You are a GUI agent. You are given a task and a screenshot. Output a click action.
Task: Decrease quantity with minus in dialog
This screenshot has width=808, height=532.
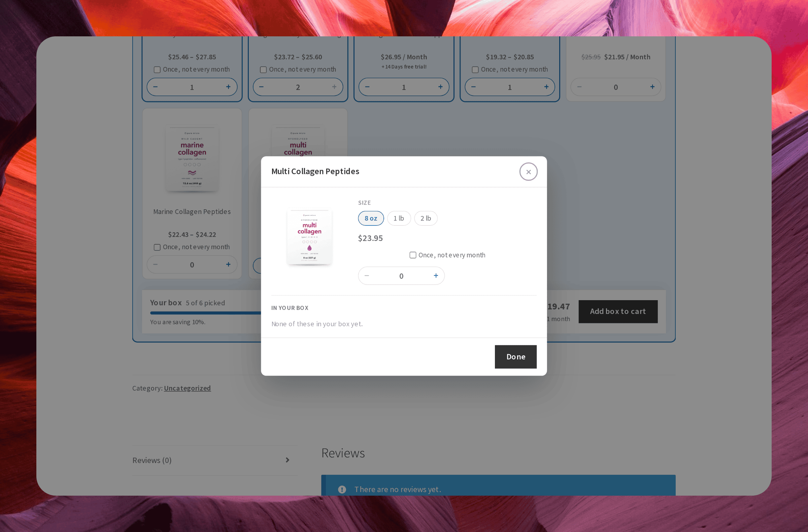[x=367, y=276]
